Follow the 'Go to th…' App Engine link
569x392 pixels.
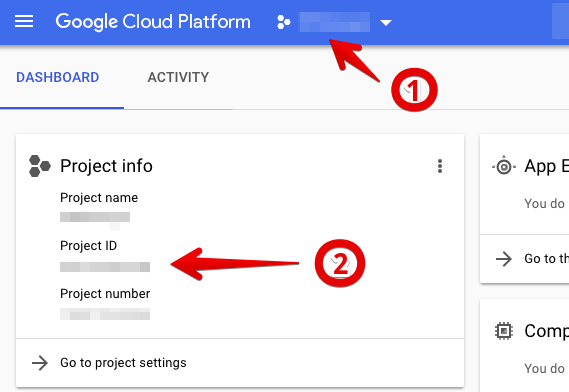(x=547, y=258)
